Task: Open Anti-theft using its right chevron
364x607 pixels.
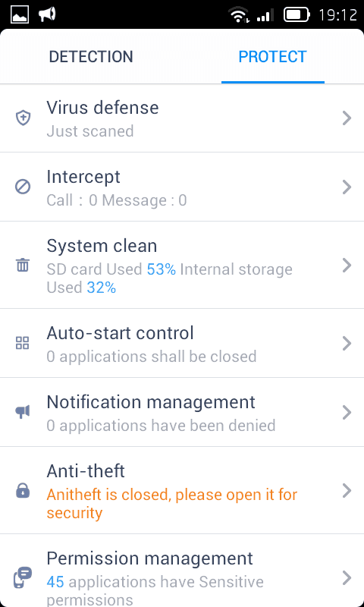Action: 347,490
